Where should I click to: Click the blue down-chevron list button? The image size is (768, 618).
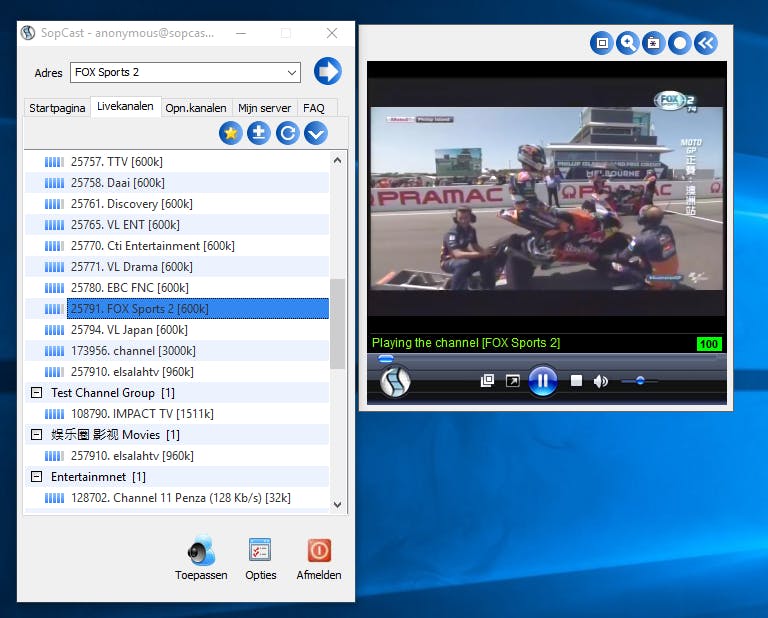tap(316, 133)
